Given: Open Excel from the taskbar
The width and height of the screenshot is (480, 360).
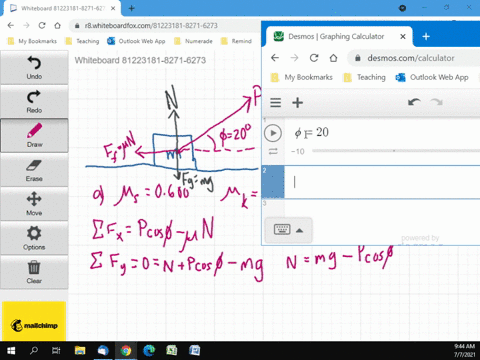Looking at the screenshot, I should point(172,351).
